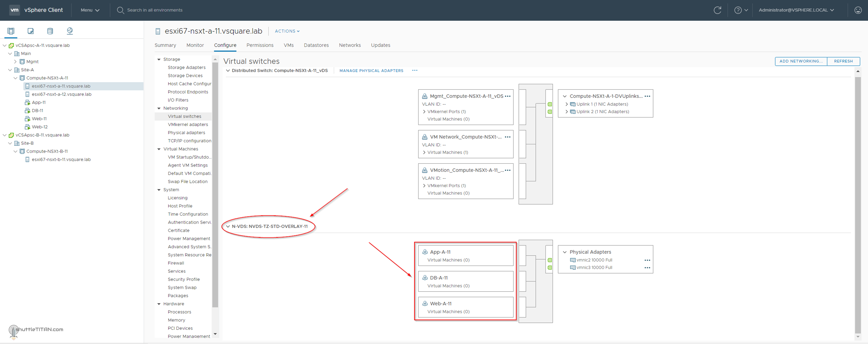Open the Hosts and Clusters inventory view

tap(11, 31)
